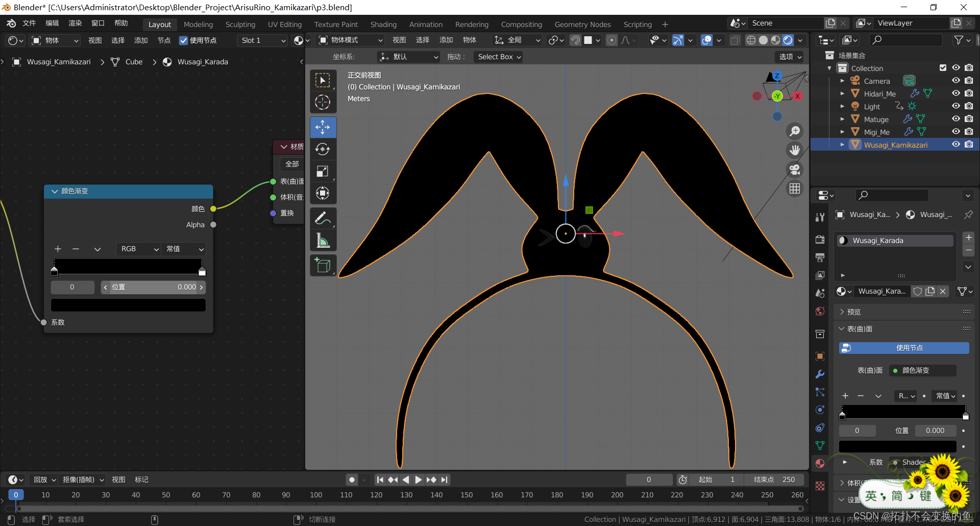Image resolution: width=980 pixels, height=526 pixels.
Task: Switch to orthographic/perspective grid view icon
Action: [795, 188]
